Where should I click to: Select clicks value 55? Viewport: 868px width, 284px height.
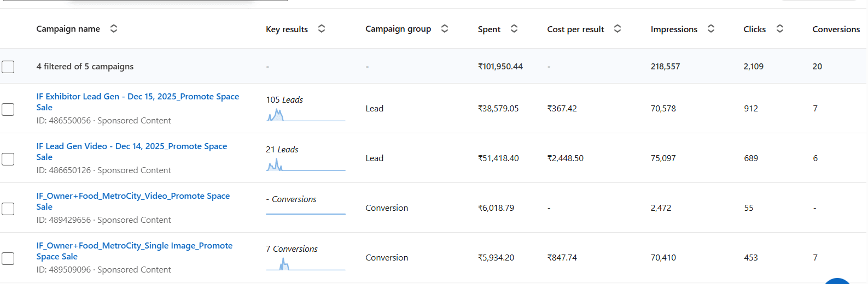[748, 208]
